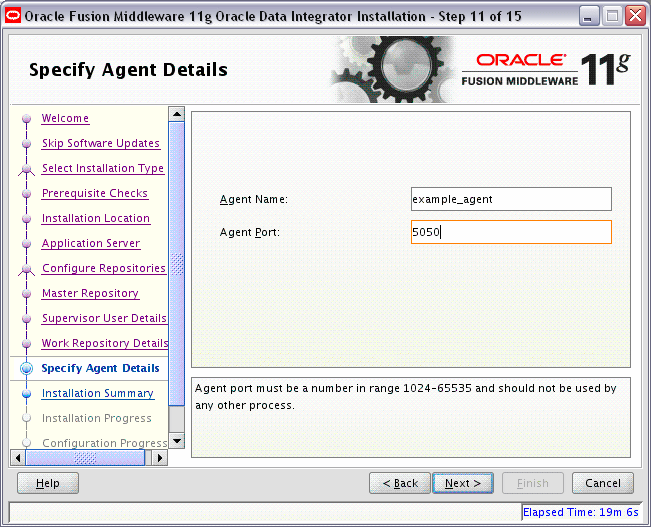This screenshot has width=651, height=527.
Task: Click the Specify Agent Details page heading
Action: (x=128, y=70)
